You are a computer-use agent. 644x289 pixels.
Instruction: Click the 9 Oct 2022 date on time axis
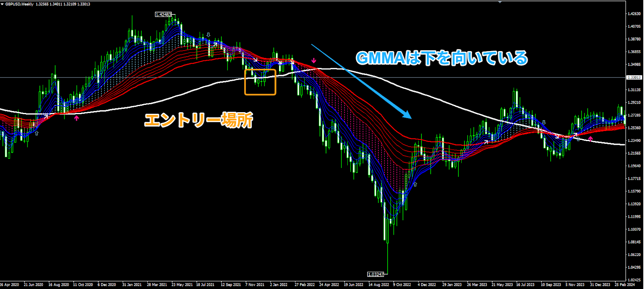[x=402, y=285]
